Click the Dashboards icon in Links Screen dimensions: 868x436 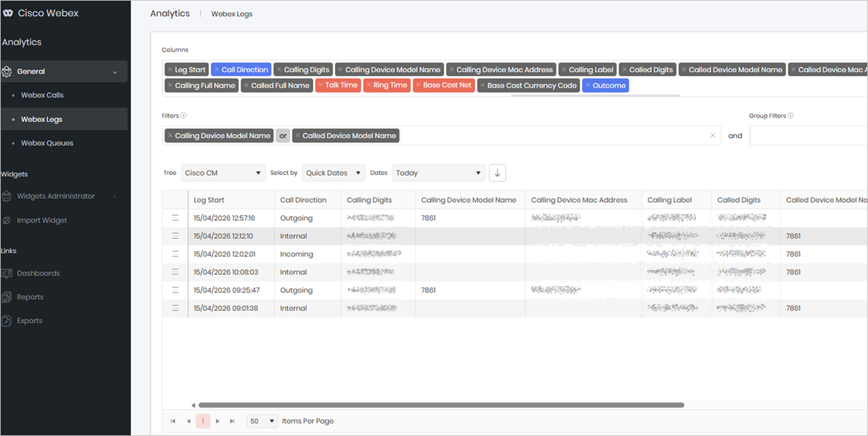point(7,273)
